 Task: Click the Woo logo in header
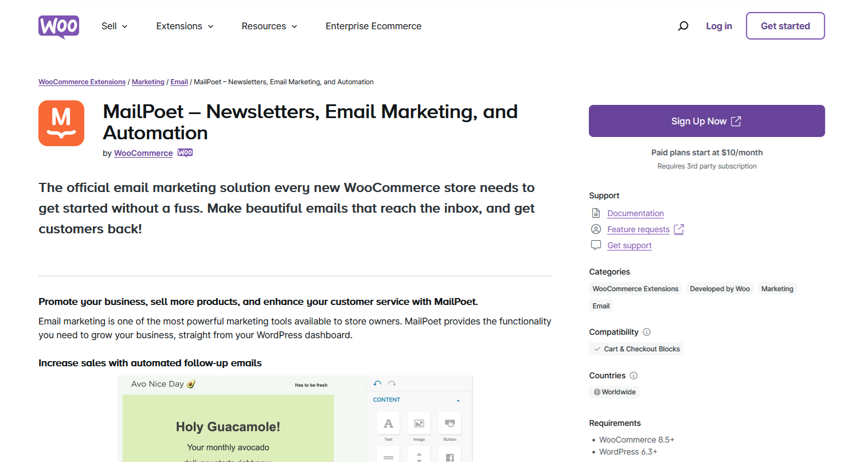click(58, 26)
